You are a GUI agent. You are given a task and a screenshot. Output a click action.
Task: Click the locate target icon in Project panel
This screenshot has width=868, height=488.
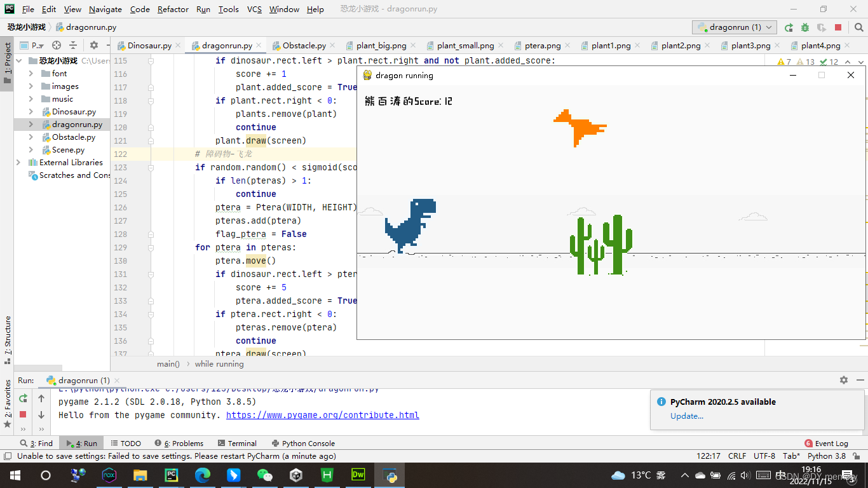click(57, 45)
